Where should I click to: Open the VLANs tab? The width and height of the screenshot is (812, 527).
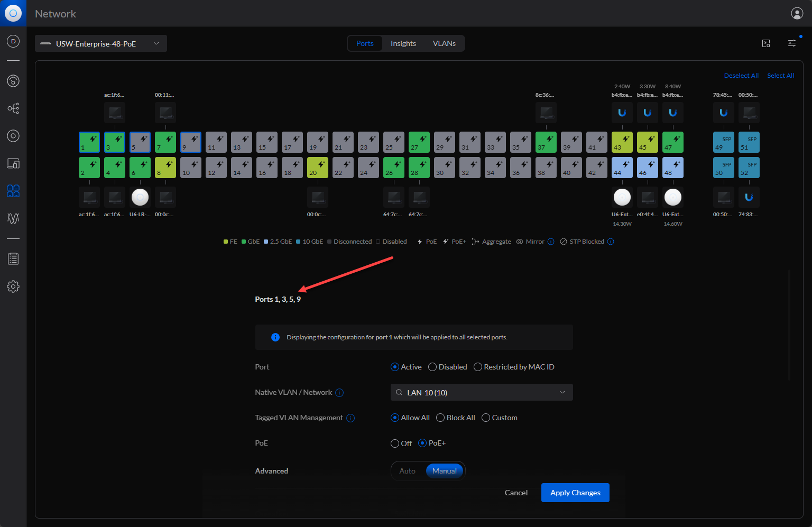(444, 43)
